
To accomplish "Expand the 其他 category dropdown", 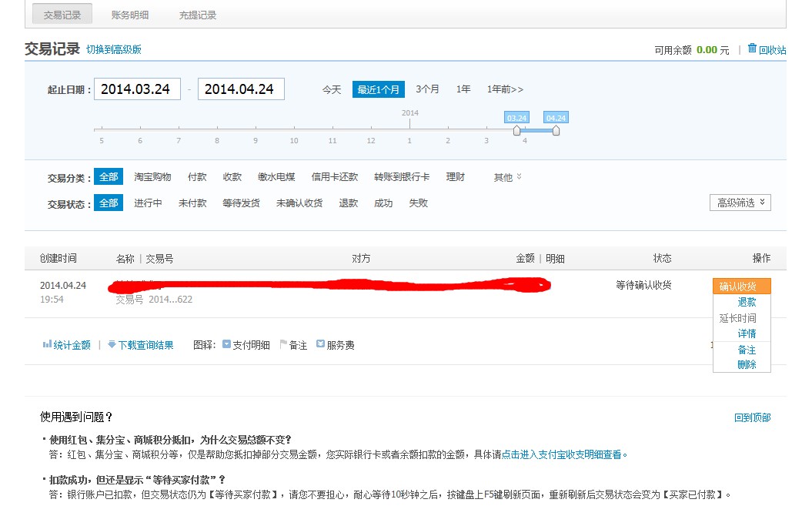I will click(x=507, y=177).
